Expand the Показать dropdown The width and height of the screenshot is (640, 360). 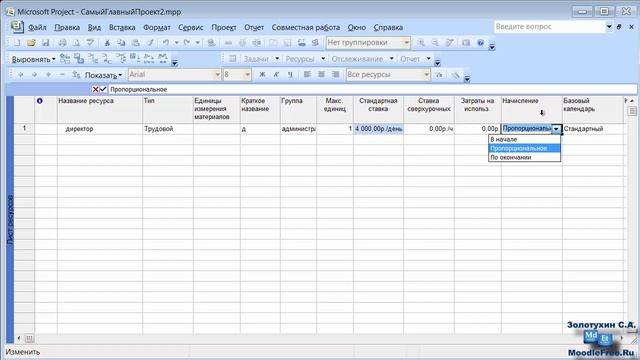[x=103, y=75]
